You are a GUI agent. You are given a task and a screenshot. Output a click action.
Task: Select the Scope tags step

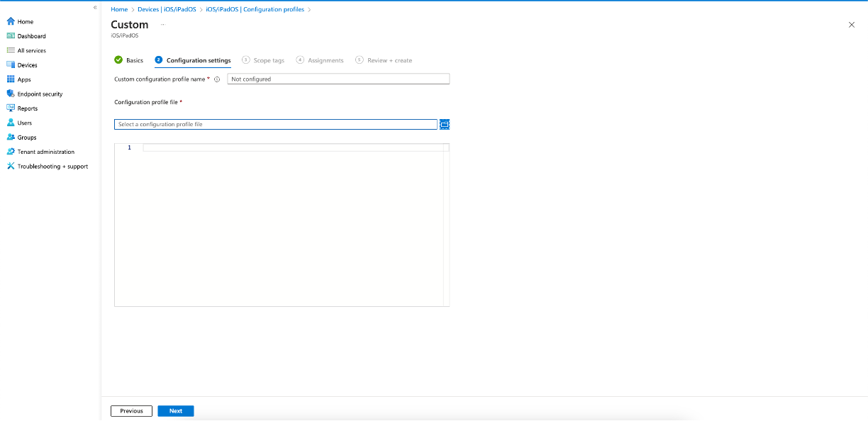coord(268,60)
